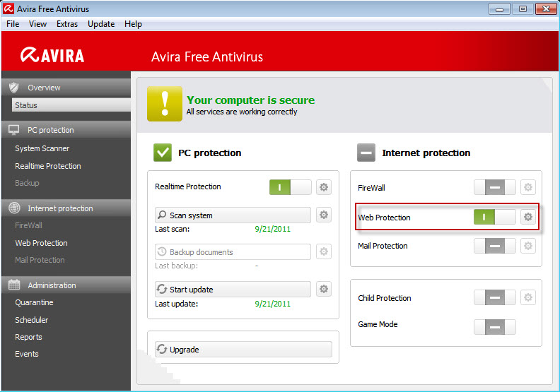Collapse the Internet protection sidebar section
The height and width of the screenshot is (392, 560).
(66, 208)
